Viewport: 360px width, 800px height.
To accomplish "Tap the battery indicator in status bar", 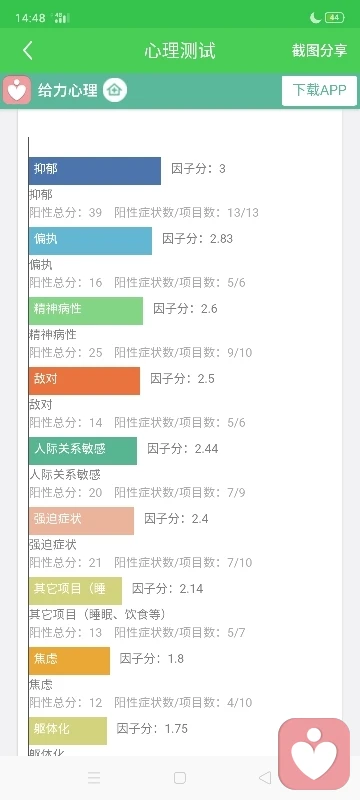I will [x=335, y=18].
